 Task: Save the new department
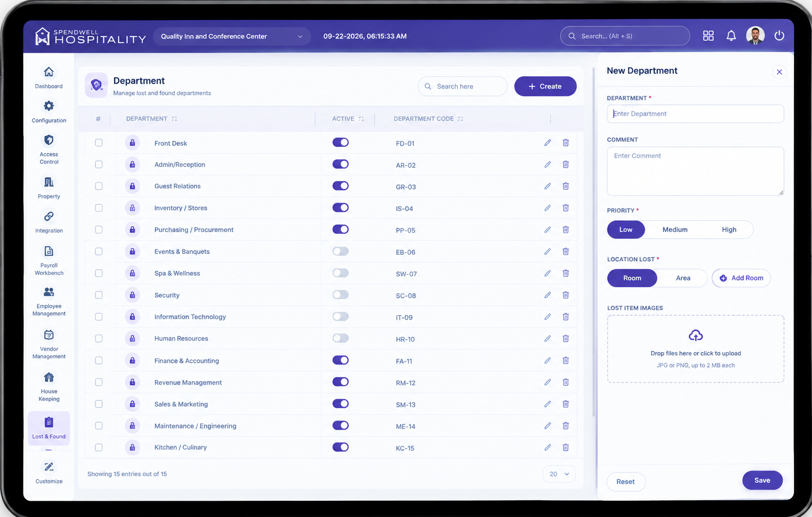762,480
